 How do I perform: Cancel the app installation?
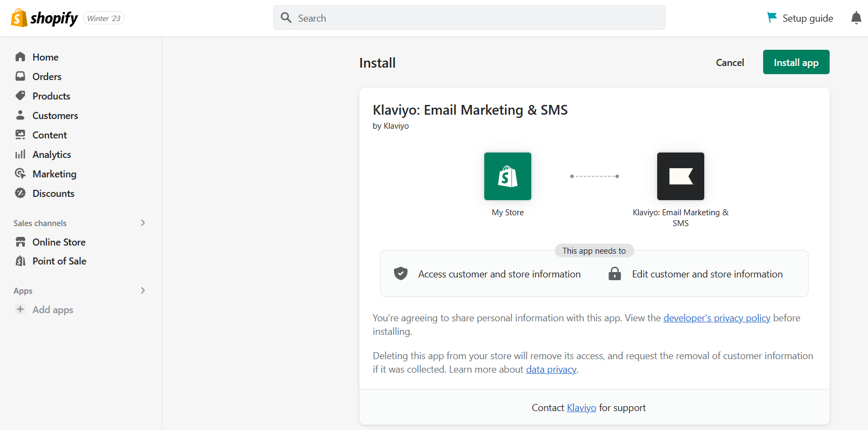(730, 62)
